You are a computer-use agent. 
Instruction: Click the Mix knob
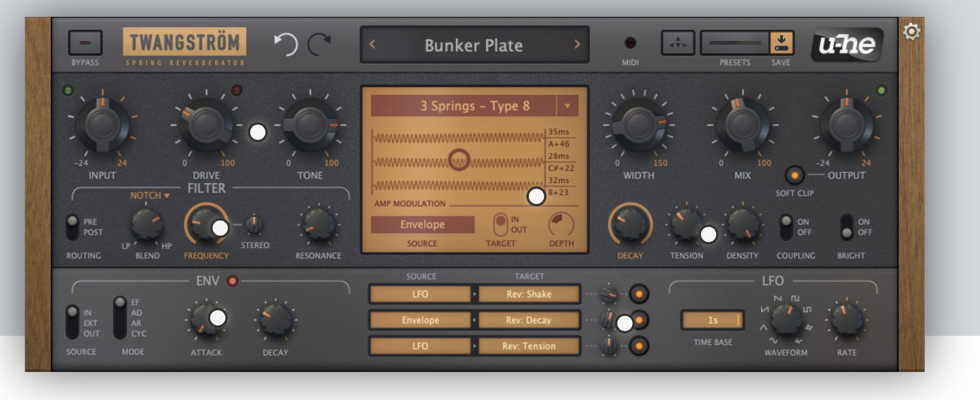(743, 125)
